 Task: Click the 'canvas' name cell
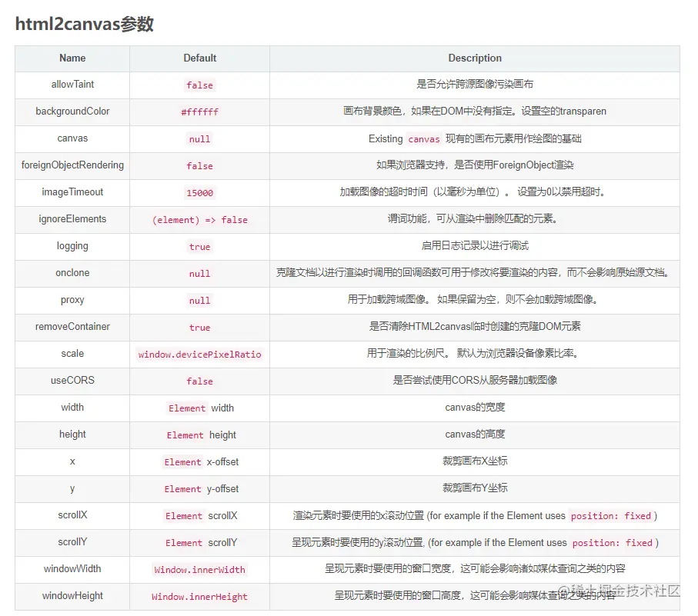point(72,138)
